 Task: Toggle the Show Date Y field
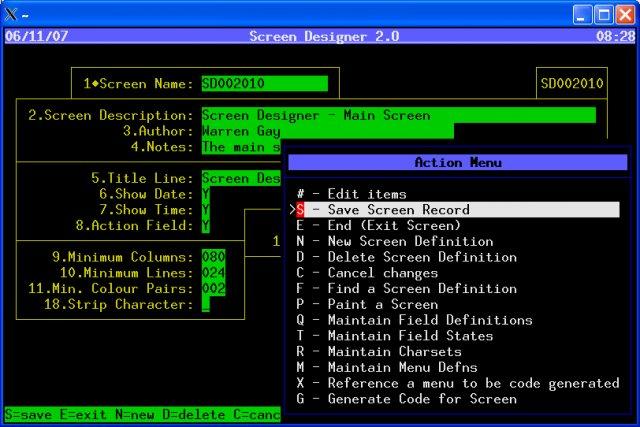[x=206, y=194]
